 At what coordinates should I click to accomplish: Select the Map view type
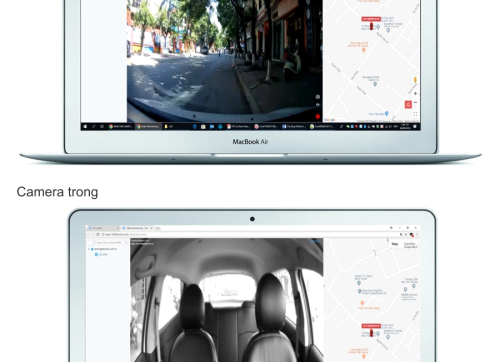click(x=395, y=244)
